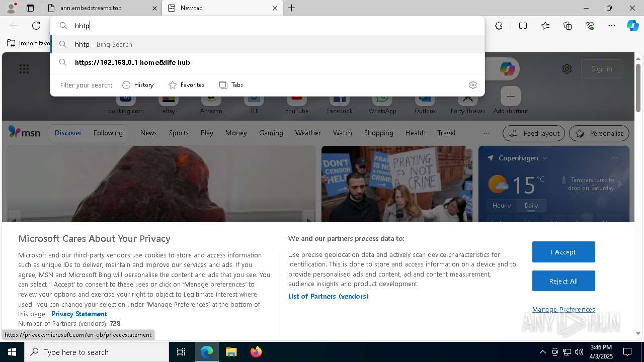Filter search by History

click(x=138, y=85)
